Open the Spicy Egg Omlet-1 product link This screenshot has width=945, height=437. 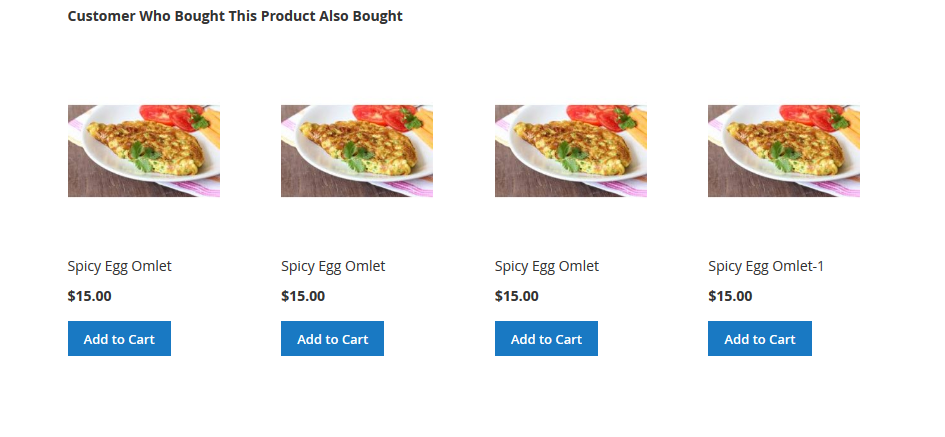(x=765, y=266)
